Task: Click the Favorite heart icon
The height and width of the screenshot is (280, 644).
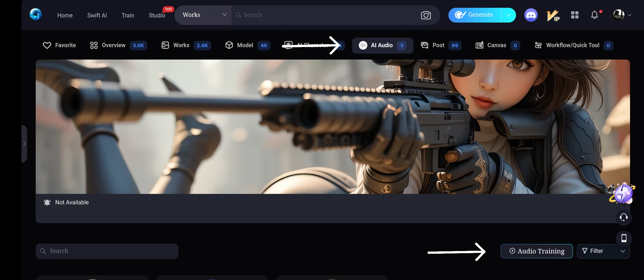Action: click(x=47, y=45)
